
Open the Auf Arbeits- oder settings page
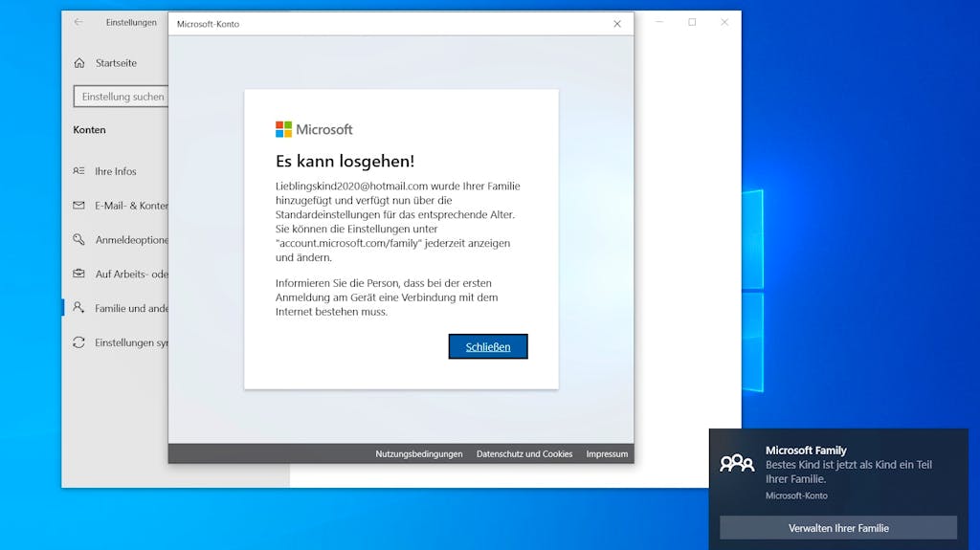pyautogui.click(x=131, y=274)
